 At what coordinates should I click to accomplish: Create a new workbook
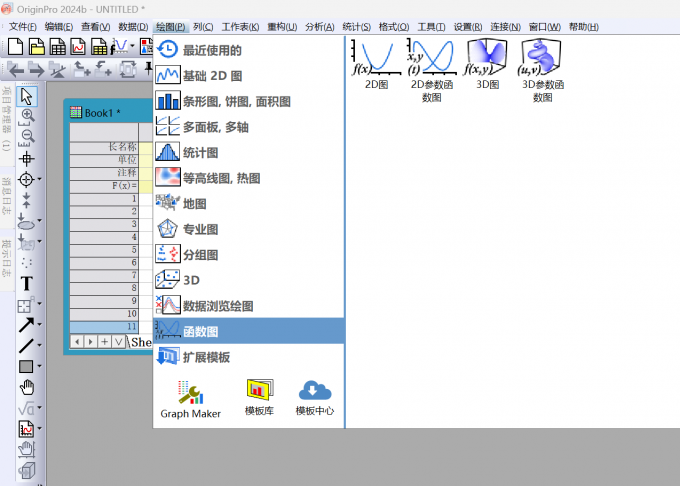pos(57,46)
